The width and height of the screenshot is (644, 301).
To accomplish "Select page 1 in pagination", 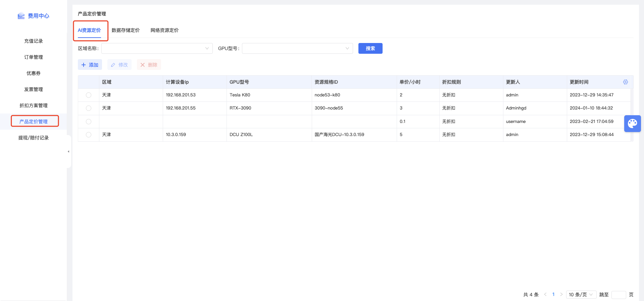I will pyautogui.click(x=553, y=295).
